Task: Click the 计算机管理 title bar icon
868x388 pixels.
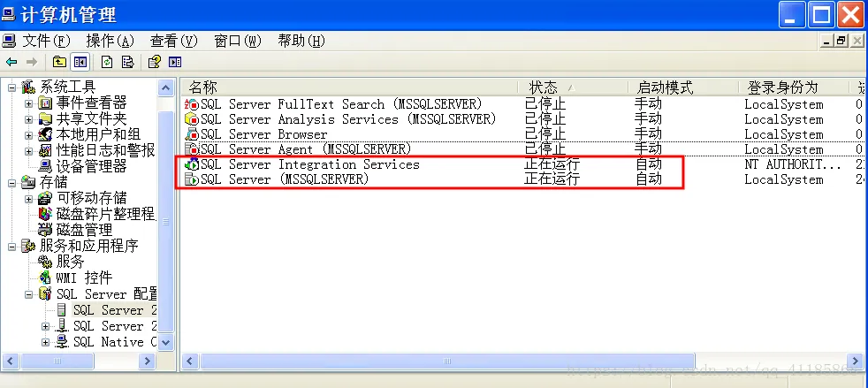Action: (9, 14)
